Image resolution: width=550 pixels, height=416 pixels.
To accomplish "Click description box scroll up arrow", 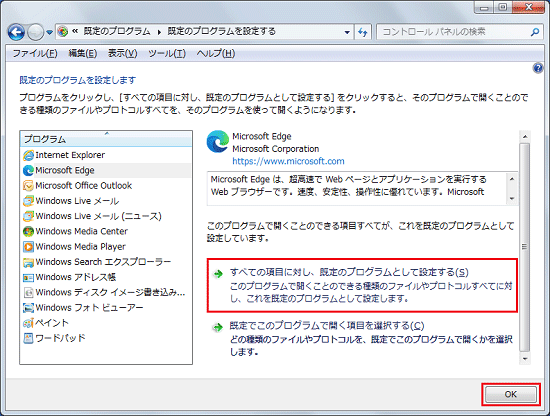I will tap(512, 179).
